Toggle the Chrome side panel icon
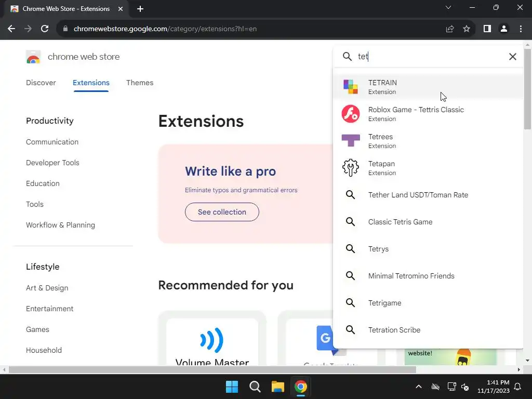532x399 pixels. [x=487, y=29]
